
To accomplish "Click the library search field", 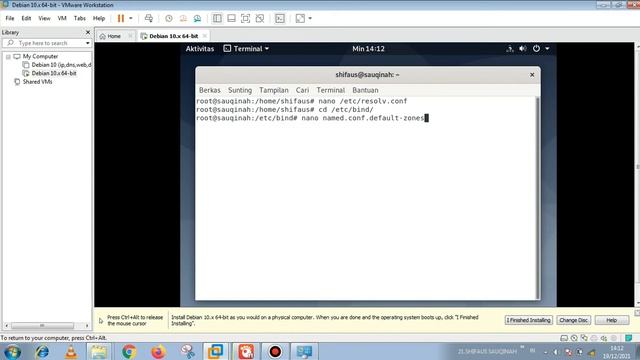I will [x=46, y=43].
